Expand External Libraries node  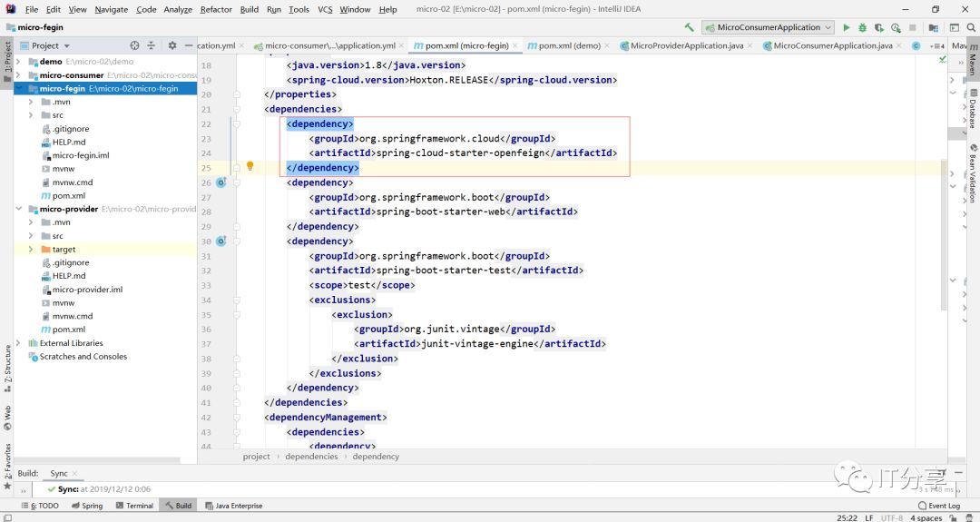click(x=18, y=342)
